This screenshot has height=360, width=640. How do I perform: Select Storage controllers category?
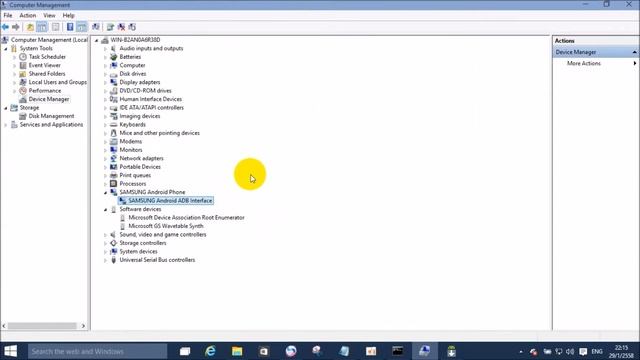click(142, 243)
